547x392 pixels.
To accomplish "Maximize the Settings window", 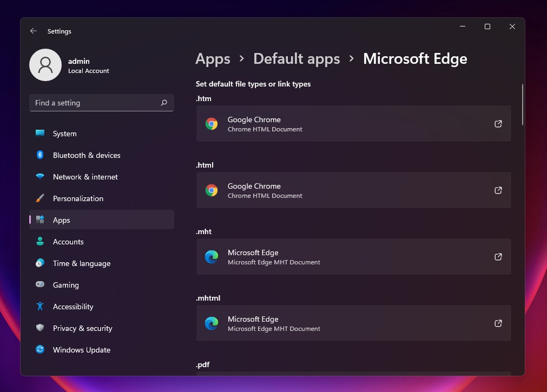I will (x=487, y=26).
